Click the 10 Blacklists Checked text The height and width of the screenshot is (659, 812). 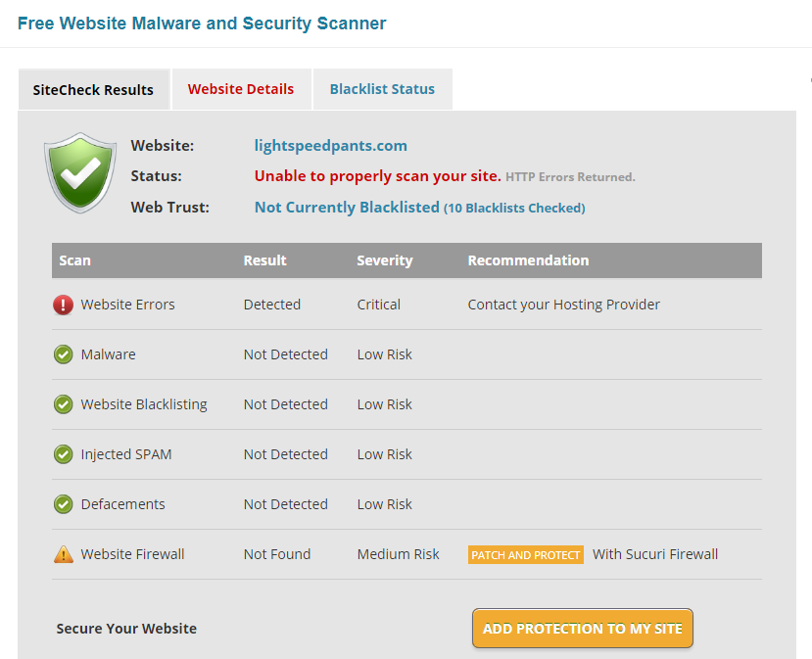514,209
